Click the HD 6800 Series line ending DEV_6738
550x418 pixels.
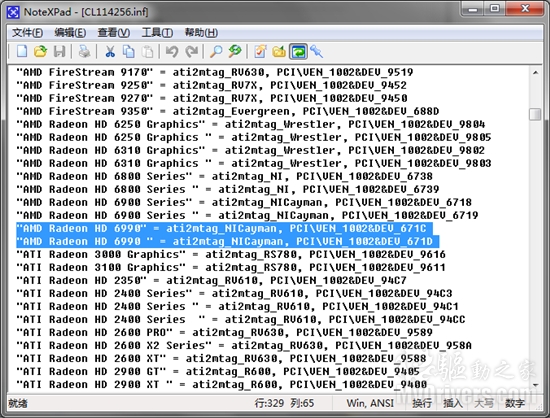224,176
